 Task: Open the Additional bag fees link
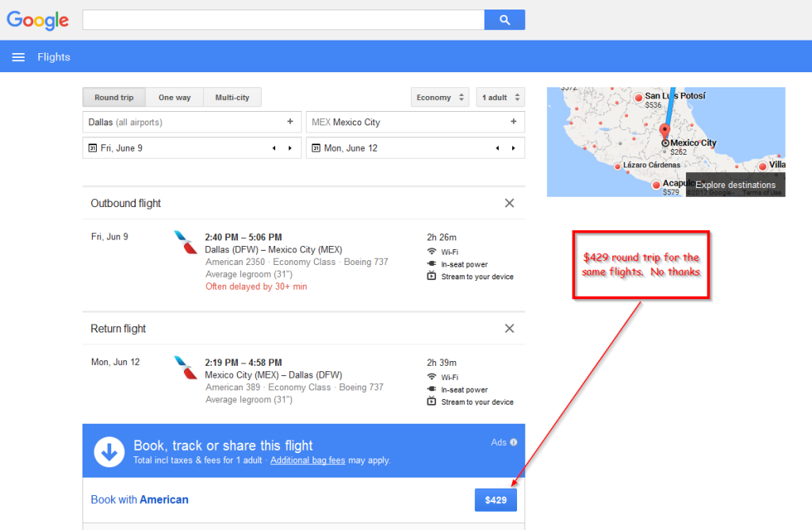pos(308,460)
